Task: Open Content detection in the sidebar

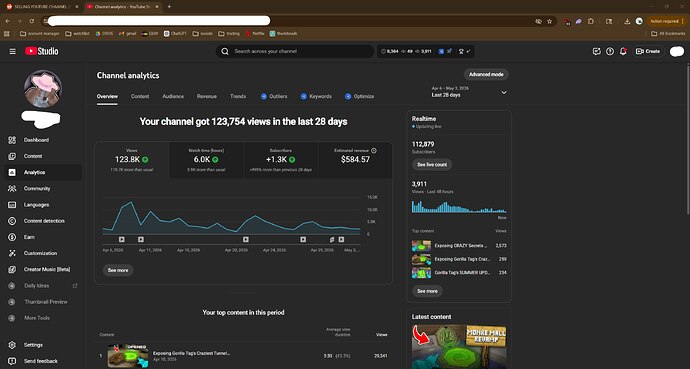Action: tap(44, 221)
